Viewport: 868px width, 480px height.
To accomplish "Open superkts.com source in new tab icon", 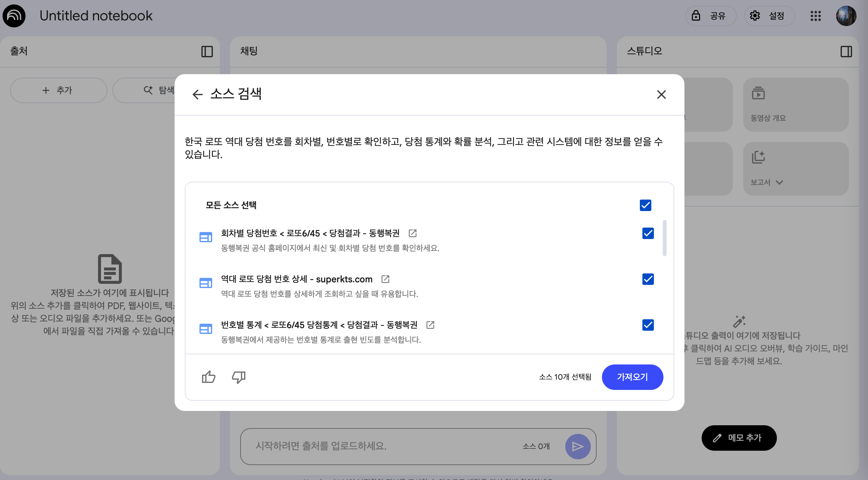I will [385, 279].
